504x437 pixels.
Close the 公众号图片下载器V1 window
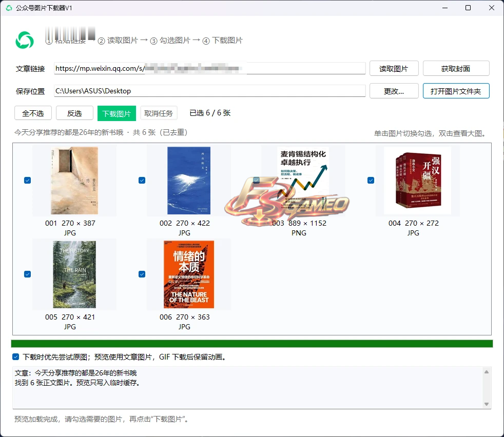point(492,8)
